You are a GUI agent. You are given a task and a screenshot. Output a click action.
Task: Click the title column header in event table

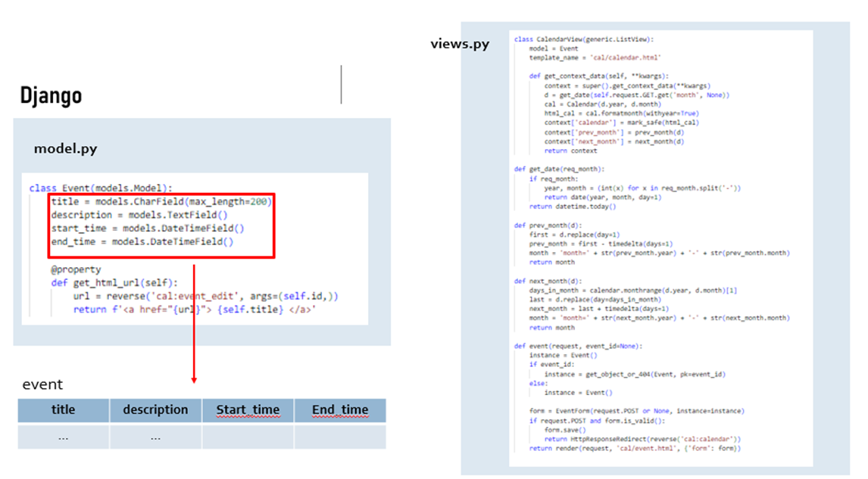[x=63, y=410]
